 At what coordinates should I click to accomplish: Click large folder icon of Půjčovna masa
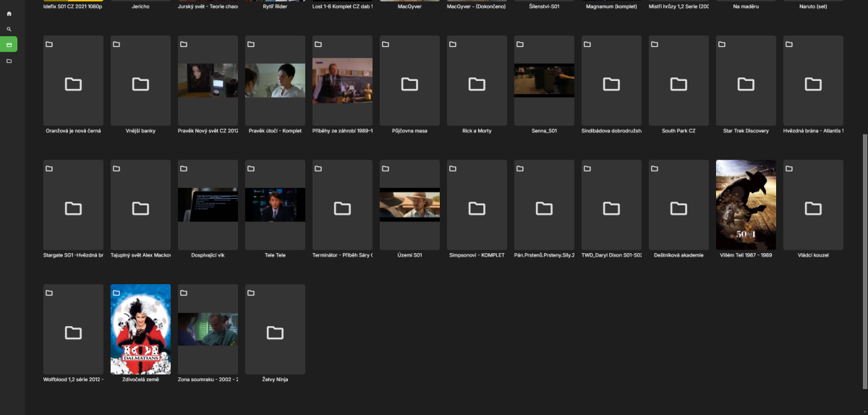coord(409,84)
